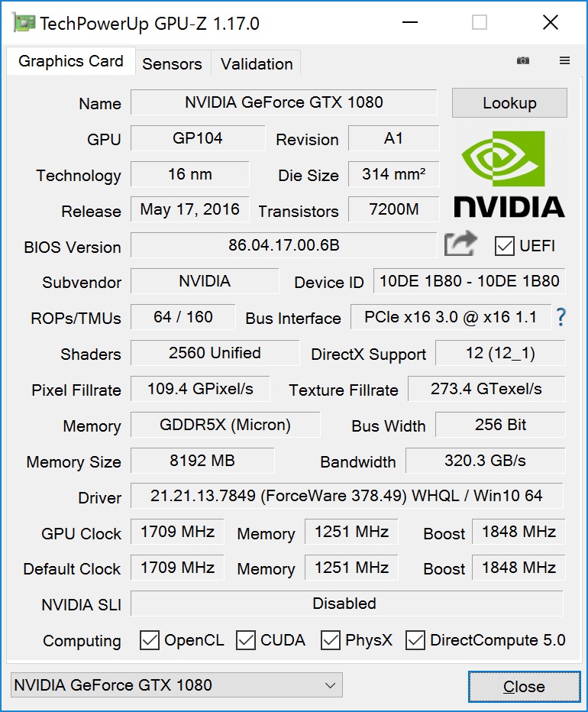Uncheck OpenCL computing support

[x=150, y=641]
